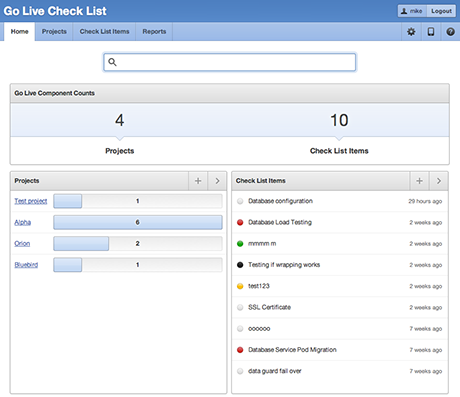The image size is (460, 397).
Task: Open the Projects tab
Action: coord(54,32)
